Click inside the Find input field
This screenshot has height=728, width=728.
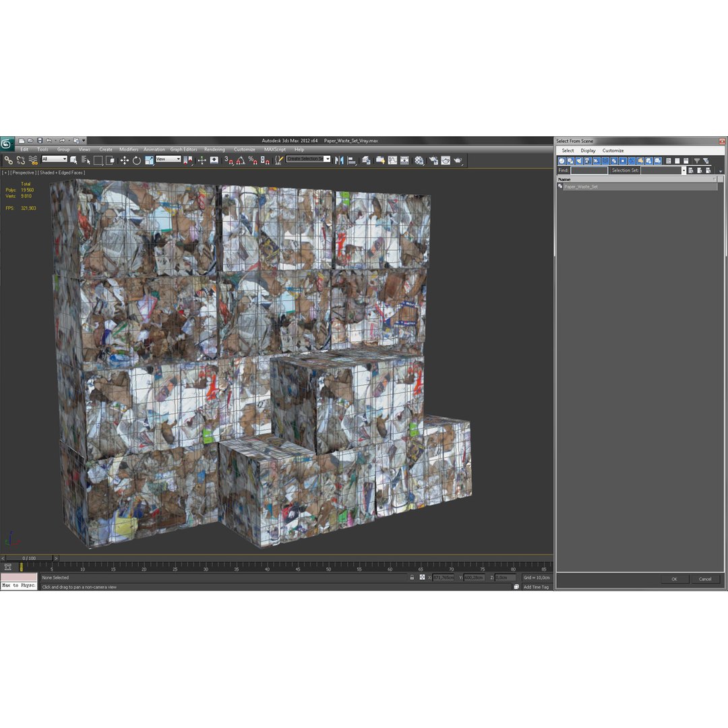pos(589,171)
